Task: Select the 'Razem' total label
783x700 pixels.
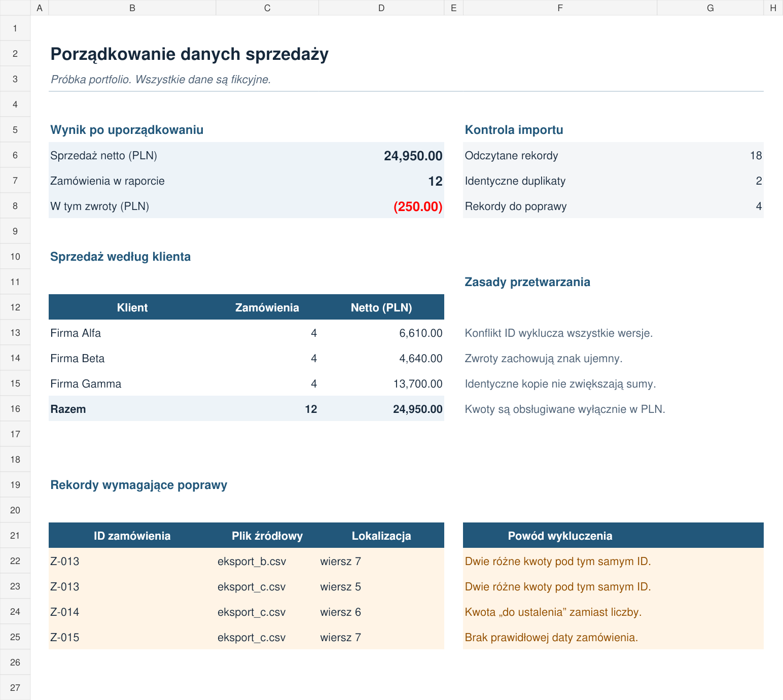Action: pyautogui.click(x=132, y=409)
